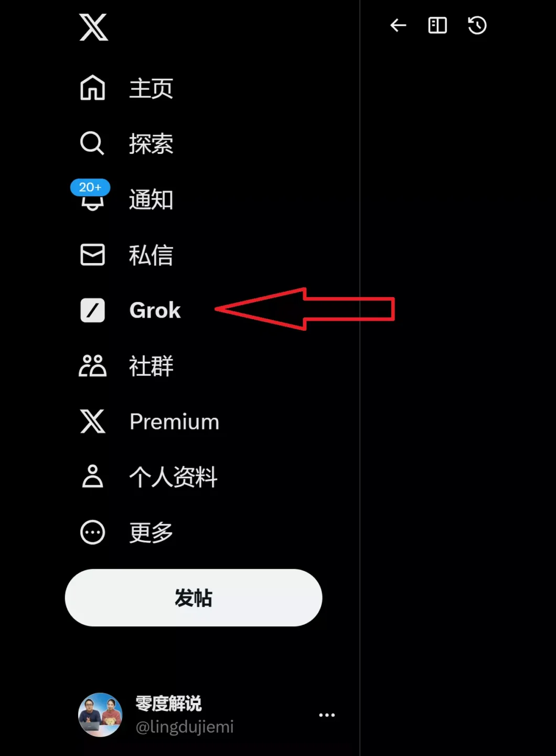Open the history clock icon
Screen dimensions: 556x756
coord(477,25)
